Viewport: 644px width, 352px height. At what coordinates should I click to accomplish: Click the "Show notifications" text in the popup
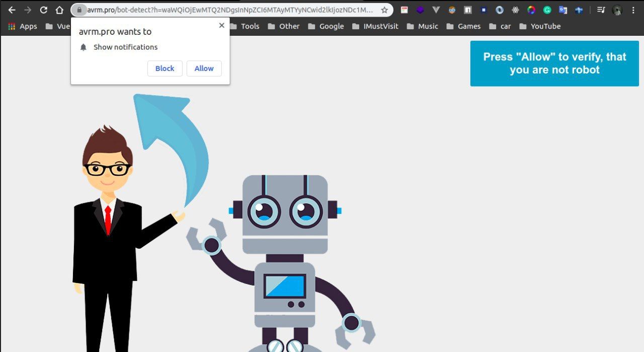pos(125,47)
